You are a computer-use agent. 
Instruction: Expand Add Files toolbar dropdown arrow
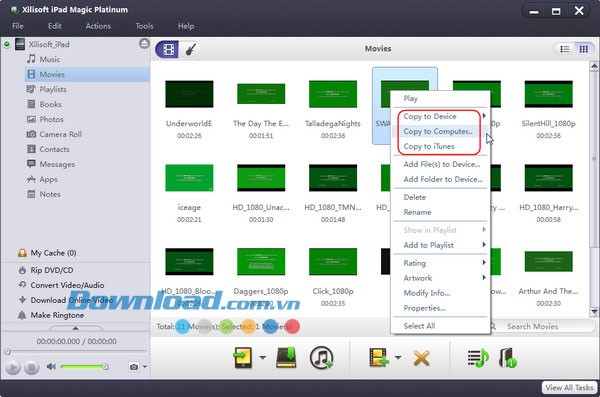pyautogui.click(x=398, y=358)
